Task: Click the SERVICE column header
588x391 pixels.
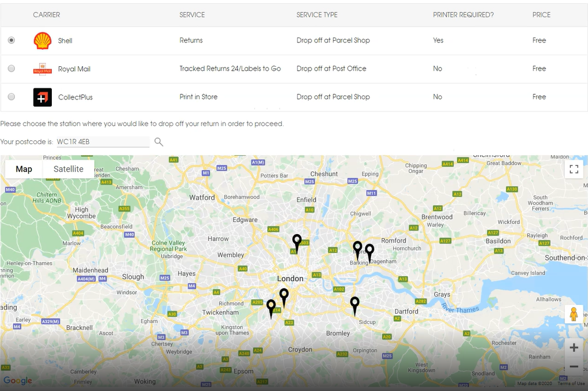Action: [192, 15]
